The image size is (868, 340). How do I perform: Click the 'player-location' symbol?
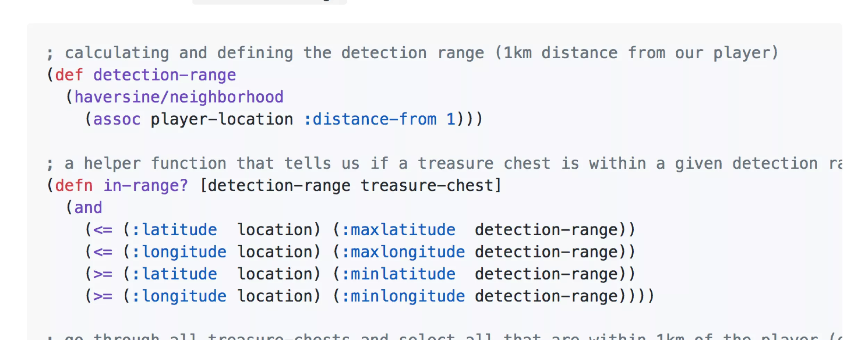(222, 119)
